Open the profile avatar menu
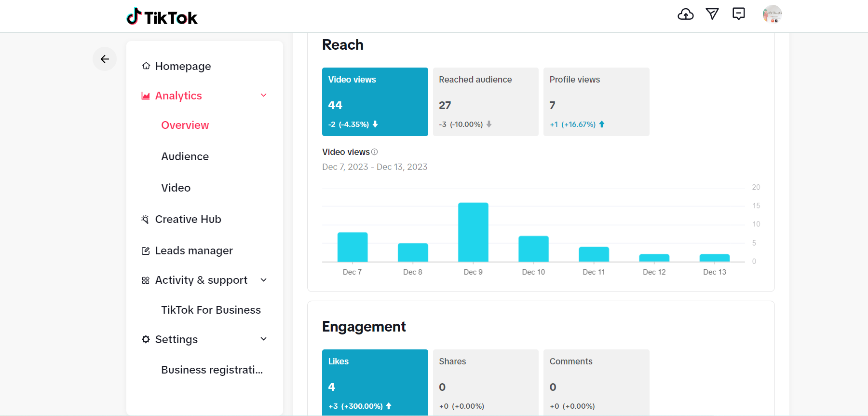Image resolution: width=868 pixels, height=416 pixels. tap(772, 14)
